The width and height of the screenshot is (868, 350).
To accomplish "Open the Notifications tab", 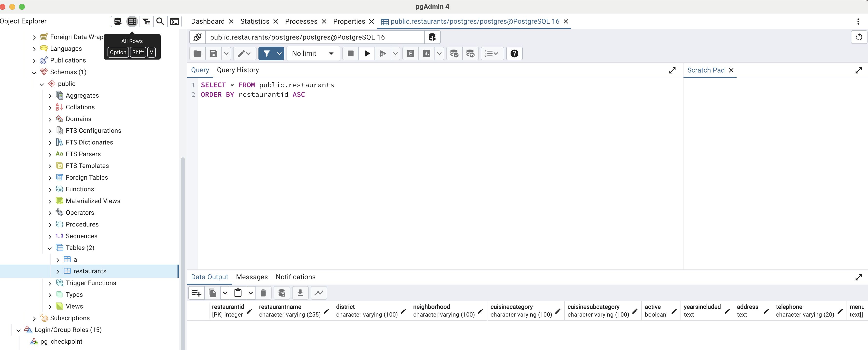I will click(296, 277).
